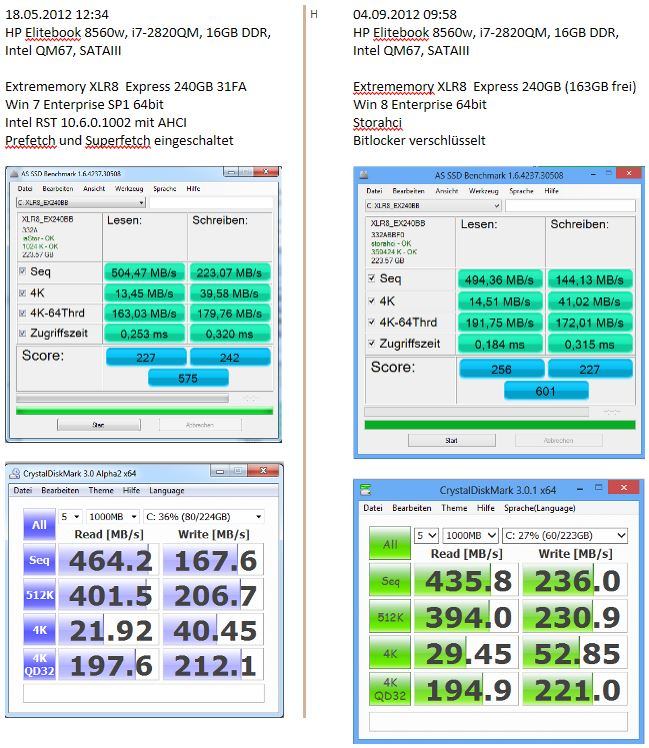The height and width of the screenshot is (748, 649).
Task: Click 144,13 MB/s Seq write result
Action: [590, 280]
